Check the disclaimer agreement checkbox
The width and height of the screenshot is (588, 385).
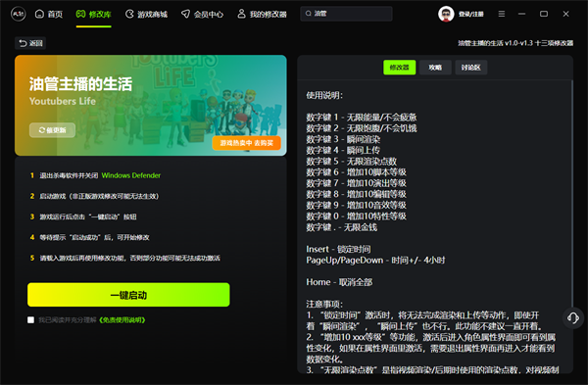coord(30,319)
